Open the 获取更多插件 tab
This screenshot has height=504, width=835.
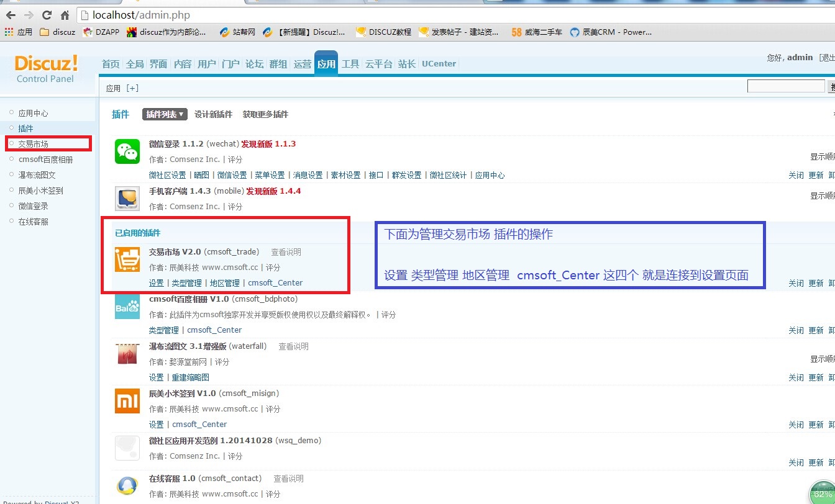(265, 114)
